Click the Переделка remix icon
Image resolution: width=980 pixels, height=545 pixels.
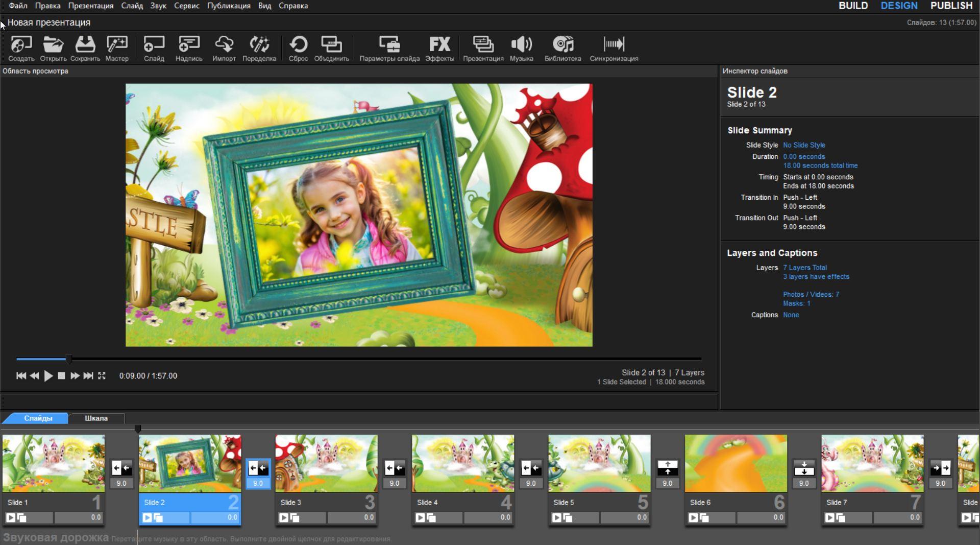tap(259, 49)
